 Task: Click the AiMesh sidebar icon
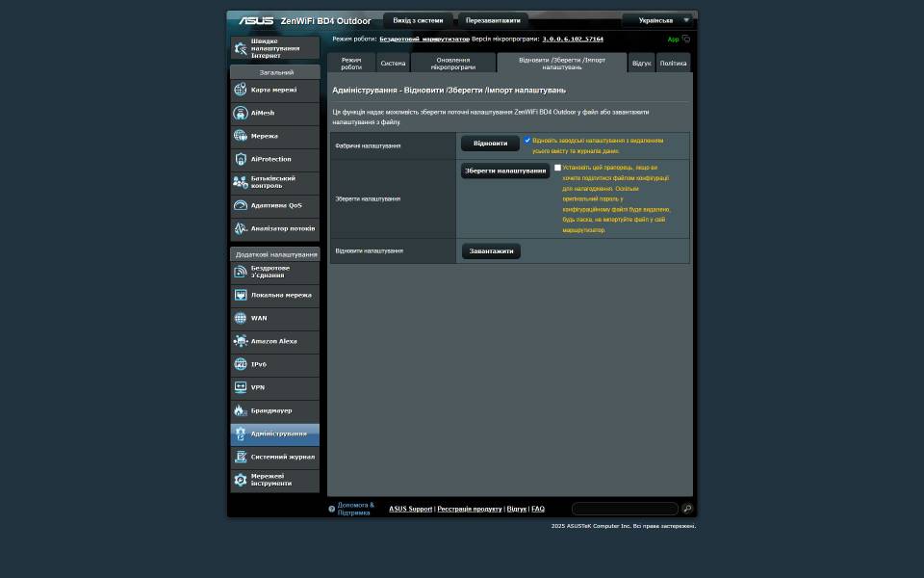point(241,113)
